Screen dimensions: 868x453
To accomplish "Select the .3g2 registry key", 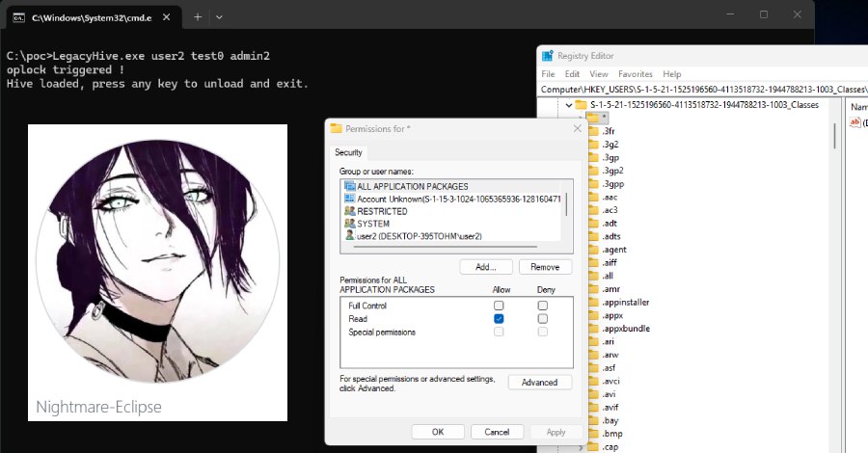I will 610,145.
